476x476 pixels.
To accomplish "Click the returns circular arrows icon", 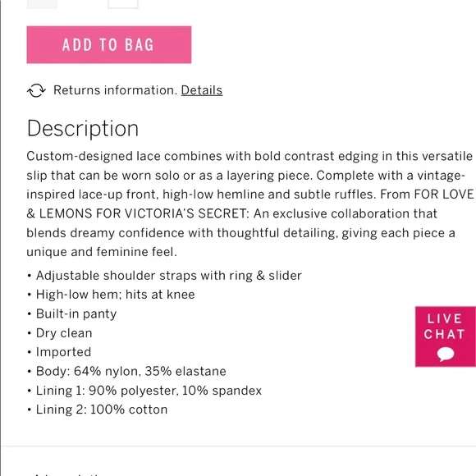I will (36, 90).
